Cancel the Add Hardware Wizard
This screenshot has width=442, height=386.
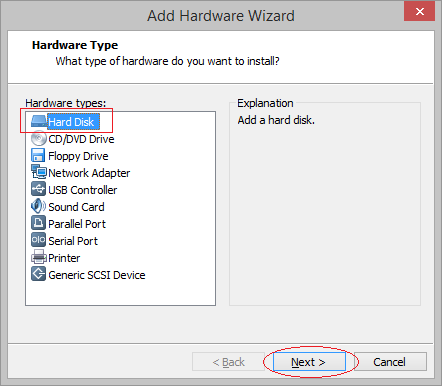coord(390,362)
